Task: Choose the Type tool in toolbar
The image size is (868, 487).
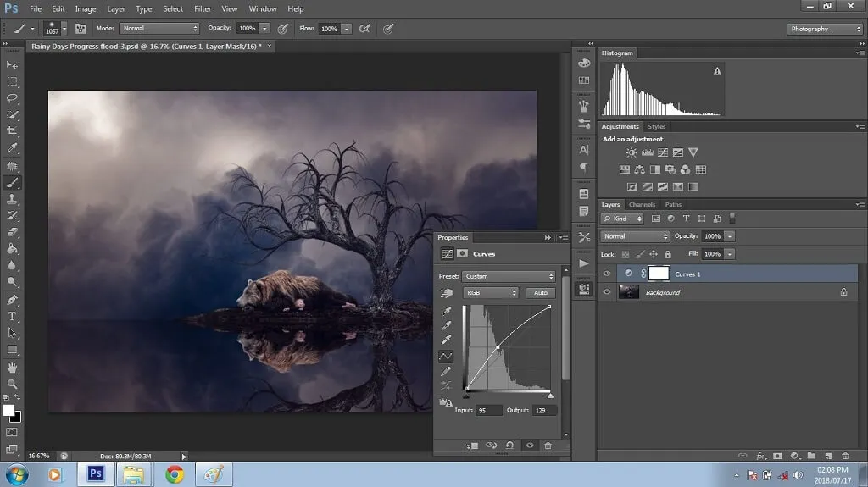Action: click(x=12, y=316)
